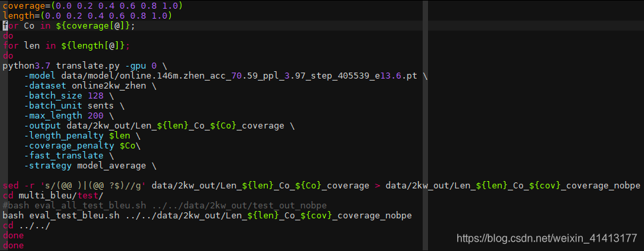Click 'python3.7 translate.py -gpu 0' line
This screenshot has height=251, width=644.
pyautogui.click(x=85, y=65)
